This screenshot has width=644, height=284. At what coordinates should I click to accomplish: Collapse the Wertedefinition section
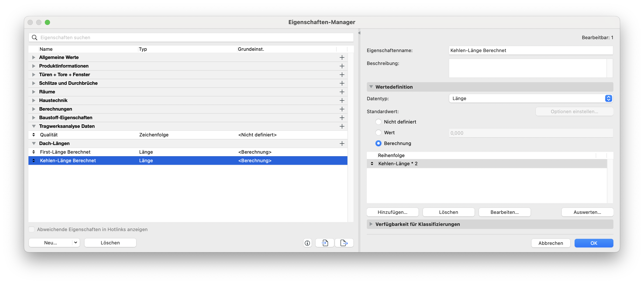tap(371, 87)
